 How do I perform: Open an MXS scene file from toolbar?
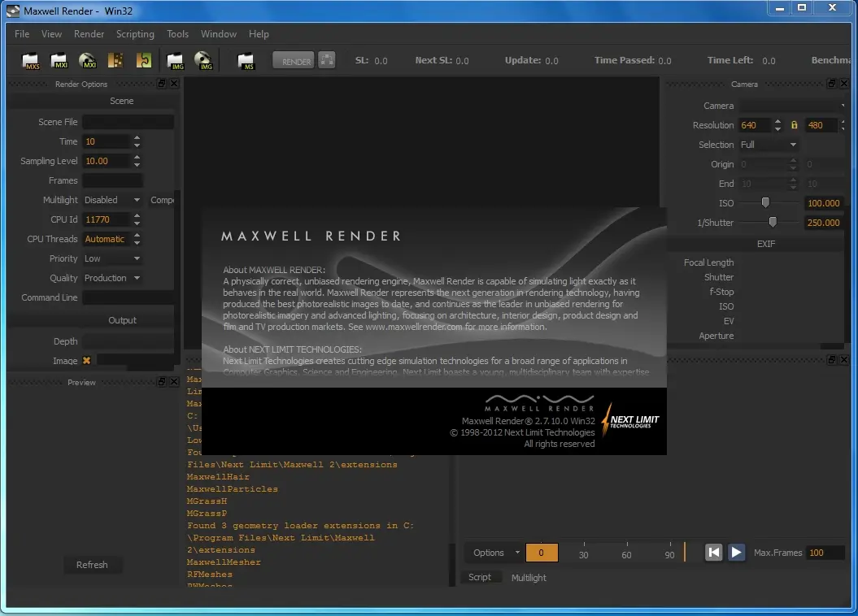(30, 61)
